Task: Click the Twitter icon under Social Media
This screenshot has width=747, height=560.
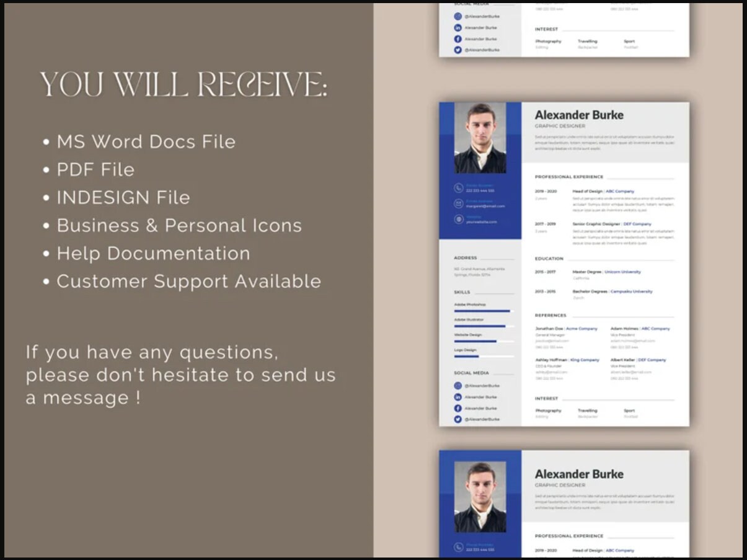Action: (457, 419)
